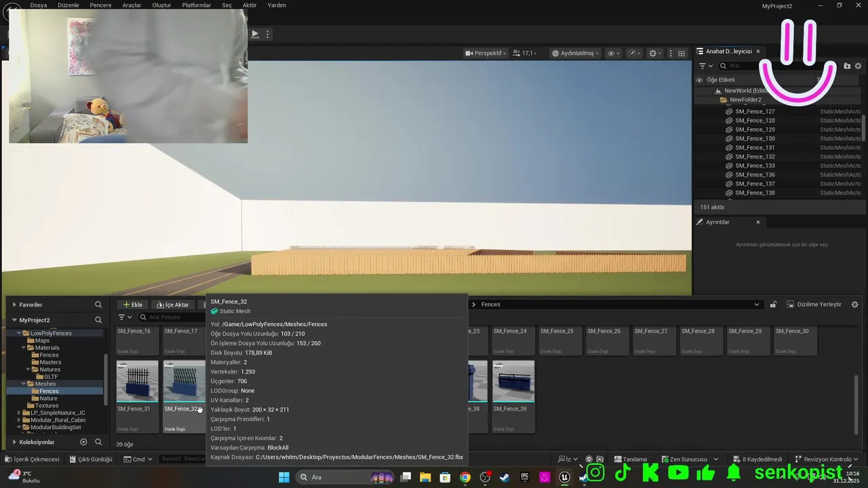This screenshot has height=488, width=868.
Task: Click the Ekle add button
Action: [x=133, y=305]
